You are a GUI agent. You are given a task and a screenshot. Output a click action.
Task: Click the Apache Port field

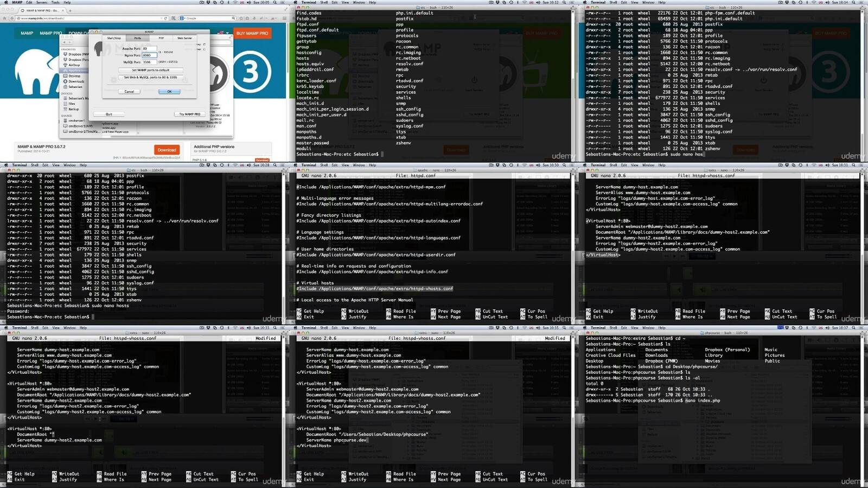pos(149,48)
